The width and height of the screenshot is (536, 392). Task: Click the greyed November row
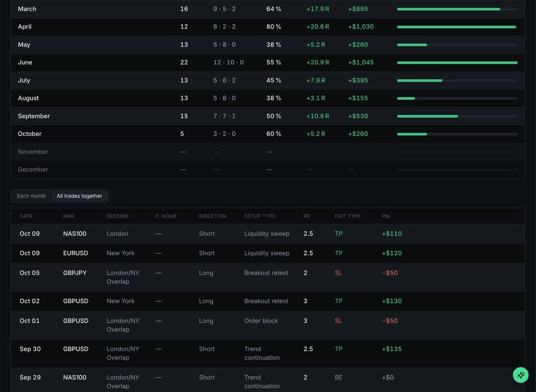268,152
